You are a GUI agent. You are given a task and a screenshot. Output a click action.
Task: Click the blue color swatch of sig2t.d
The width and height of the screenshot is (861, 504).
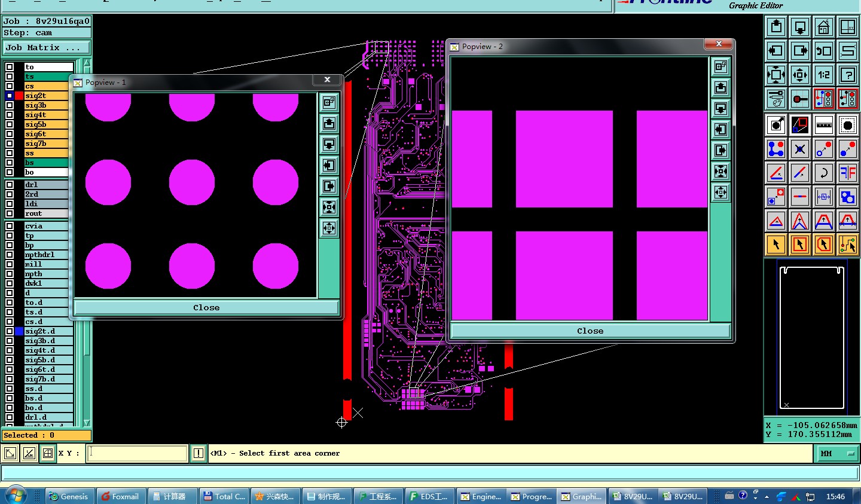(x=19, y=331)
